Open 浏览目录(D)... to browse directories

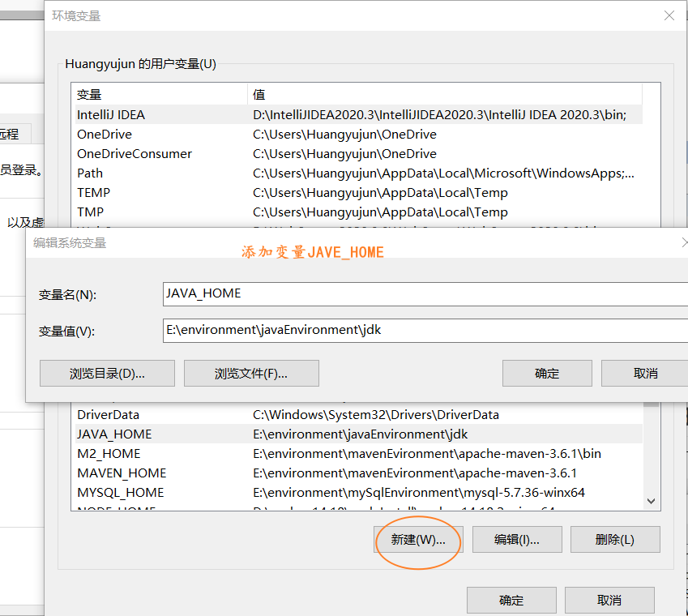coord(107,374)
